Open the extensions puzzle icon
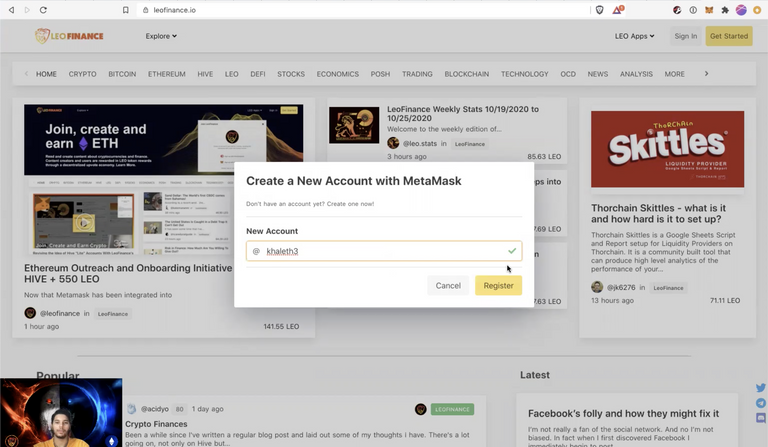768x447 pixels. (725, 10)
